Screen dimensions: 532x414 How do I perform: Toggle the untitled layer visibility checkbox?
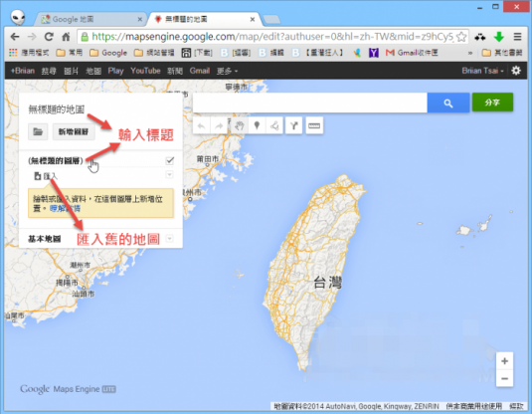pos(170,160)
